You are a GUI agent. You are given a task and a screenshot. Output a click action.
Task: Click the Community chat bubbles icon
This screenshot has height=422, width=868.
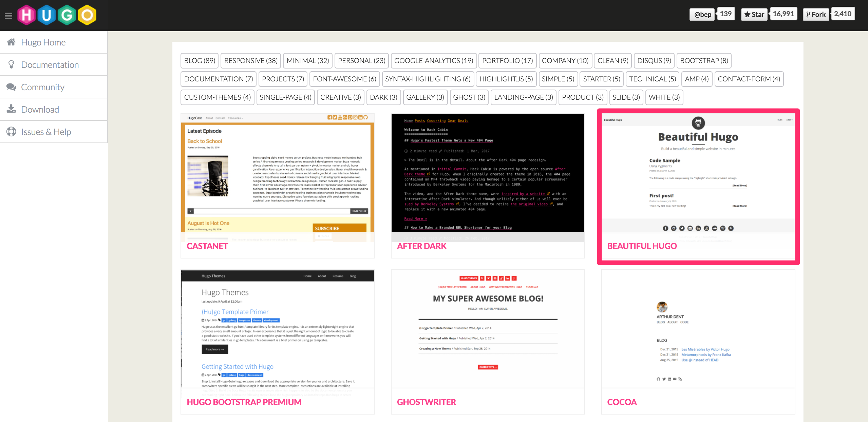(x=11, y=87)
